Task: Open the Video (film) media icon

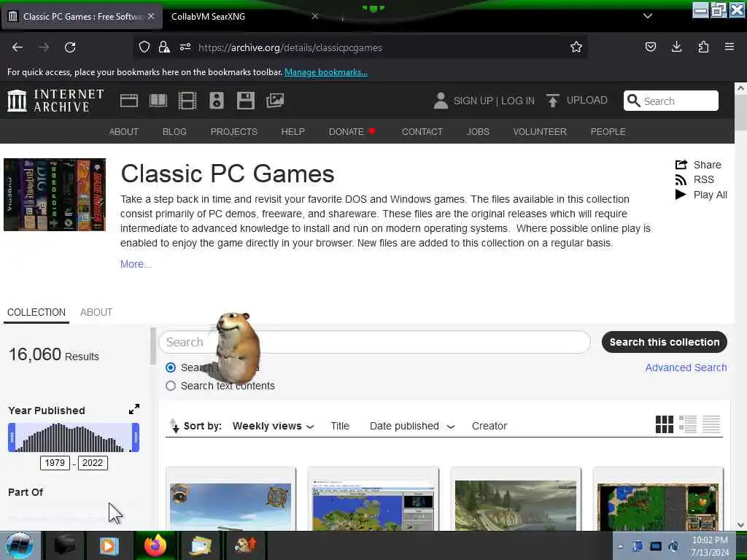Action: 187,101
